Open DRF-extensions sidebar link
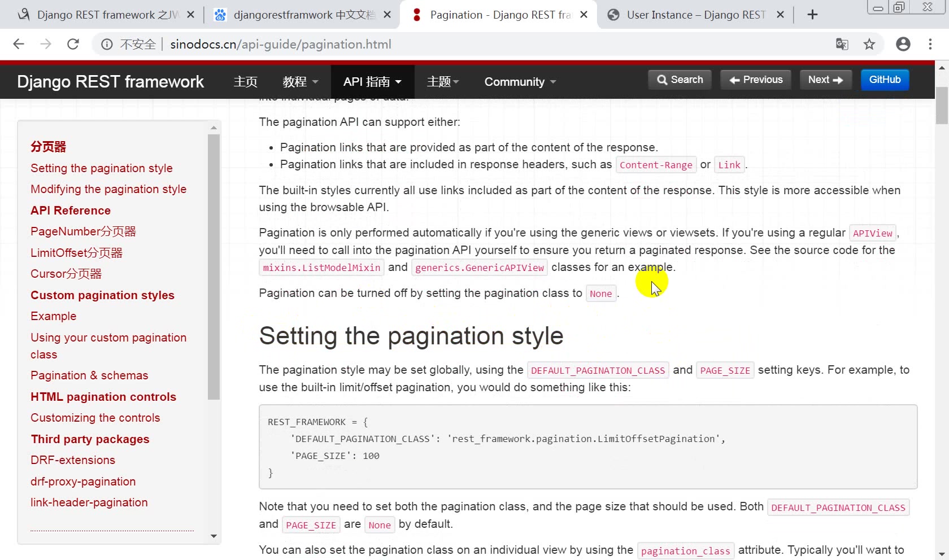Viewport: 949px width, 560px height. (x=73, y=460)
